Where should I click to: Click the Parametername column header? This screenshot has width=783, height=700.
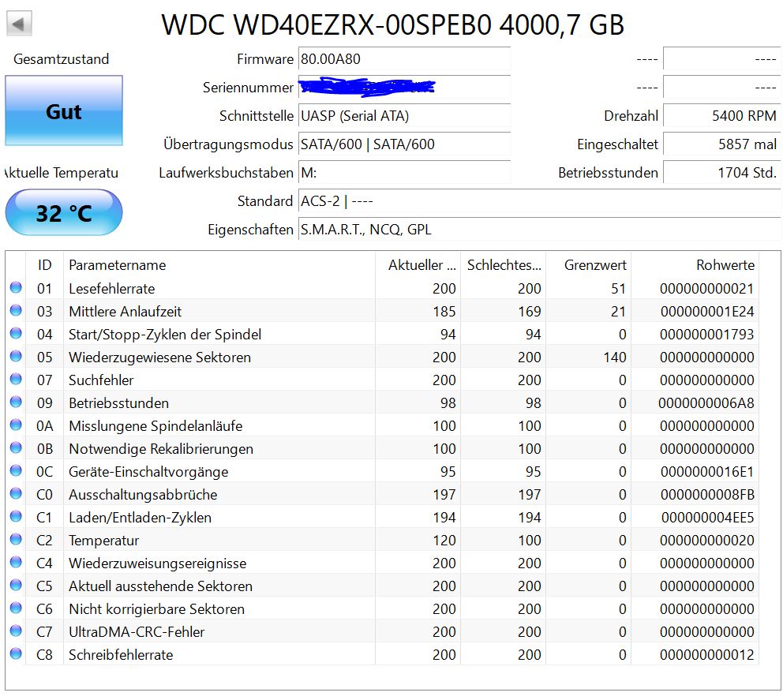coord(219,264)
